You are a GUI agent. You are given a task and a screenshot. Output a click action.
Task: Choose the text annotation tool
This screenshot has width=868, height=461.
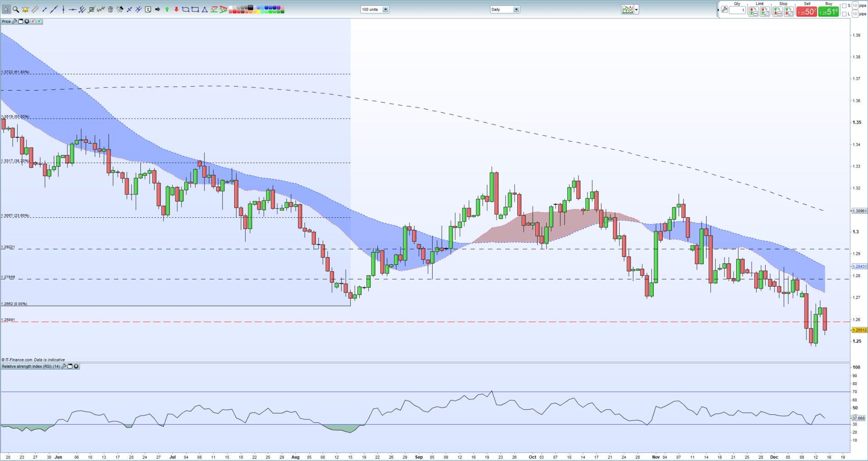(148, 10)
